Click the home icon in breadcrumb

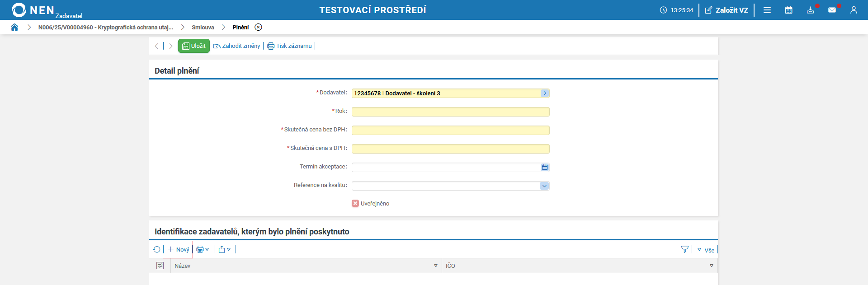[14, 27]
